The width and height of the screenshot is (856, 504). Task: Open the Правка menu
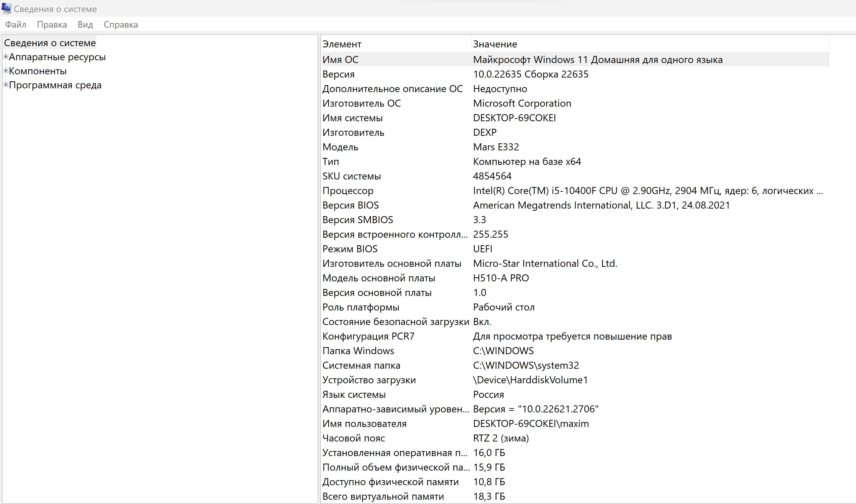(x=52, y=25)
